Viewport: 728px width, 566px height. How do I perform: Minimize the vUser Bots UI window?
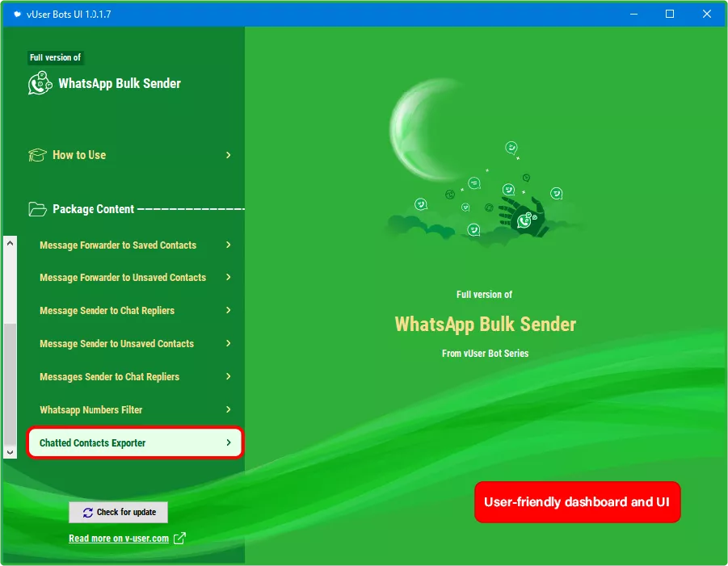[633, 14]
